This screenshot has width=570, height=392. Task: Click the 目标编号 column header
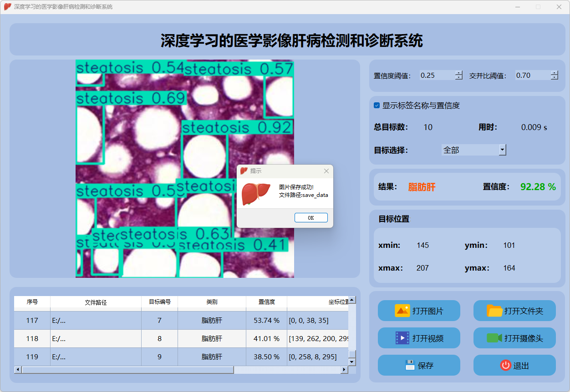point(159,302)
